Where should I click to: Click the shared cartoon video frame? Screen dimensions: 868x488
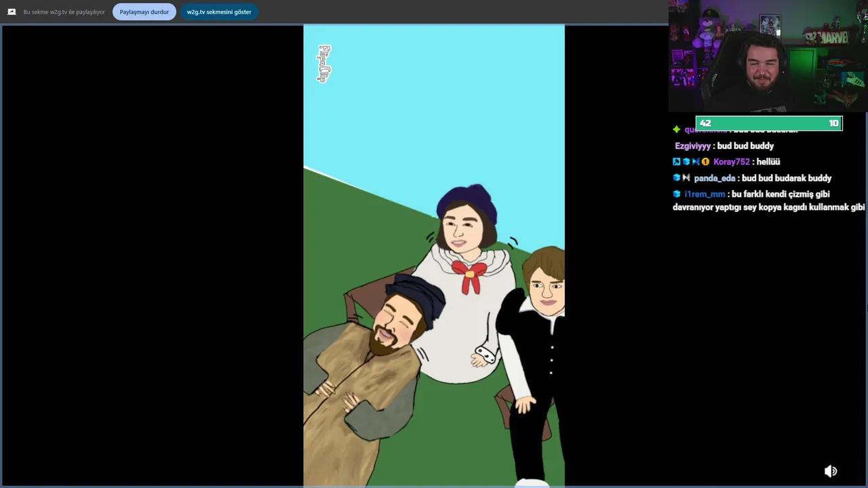coord(434,256)
